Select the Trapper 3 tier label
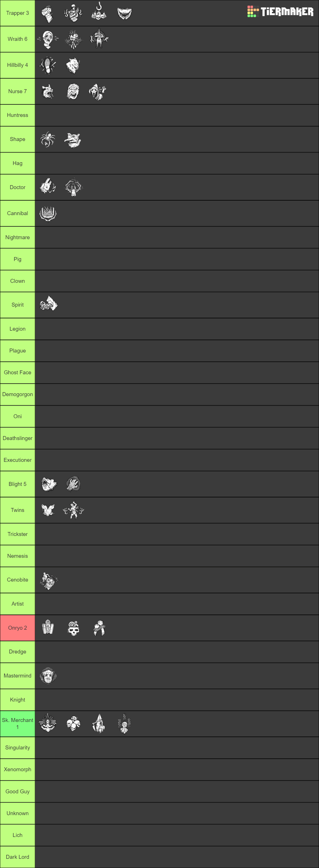 click(x=18, y=13)
